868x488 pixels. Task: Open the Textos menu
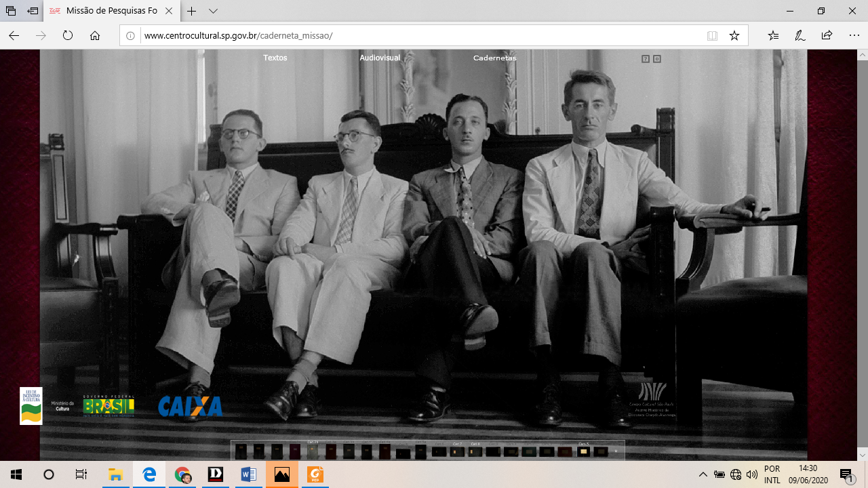click(x=275, y=58)
